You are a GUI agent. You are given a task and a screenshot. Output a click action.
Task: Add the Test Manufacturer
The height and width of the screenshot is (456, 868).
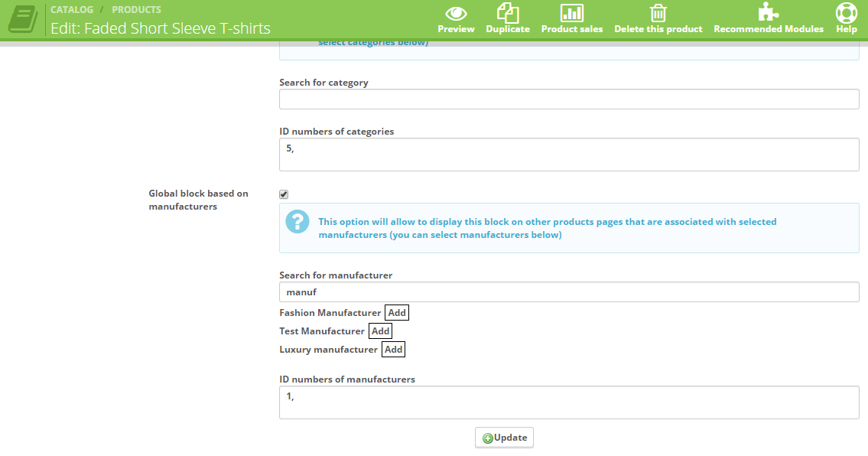pyautogui.click(x=380, y=331)
